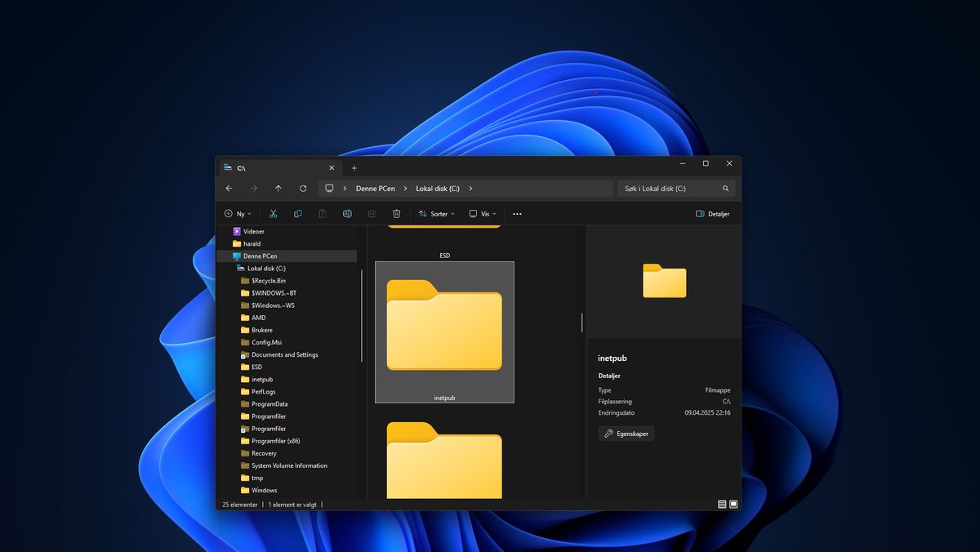This screenshot has width=980, height=552.
Task: Click the navigation pane scrollbar
Action: (361, 315)
